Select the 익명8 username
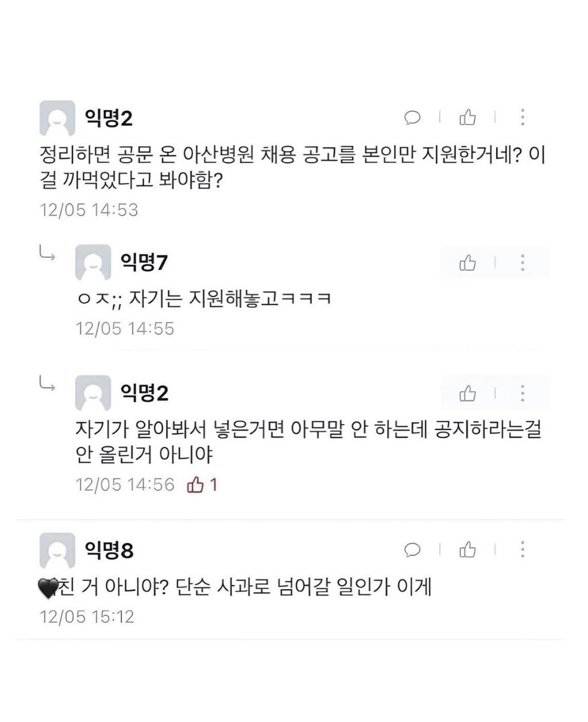Screen dimensions: 588x722 click(x=109, y=550)
